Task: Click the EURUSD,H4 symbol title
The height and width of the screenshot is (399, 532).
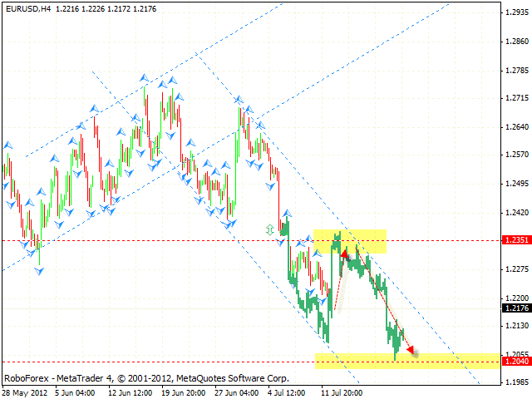Action: tap(27, 9)
